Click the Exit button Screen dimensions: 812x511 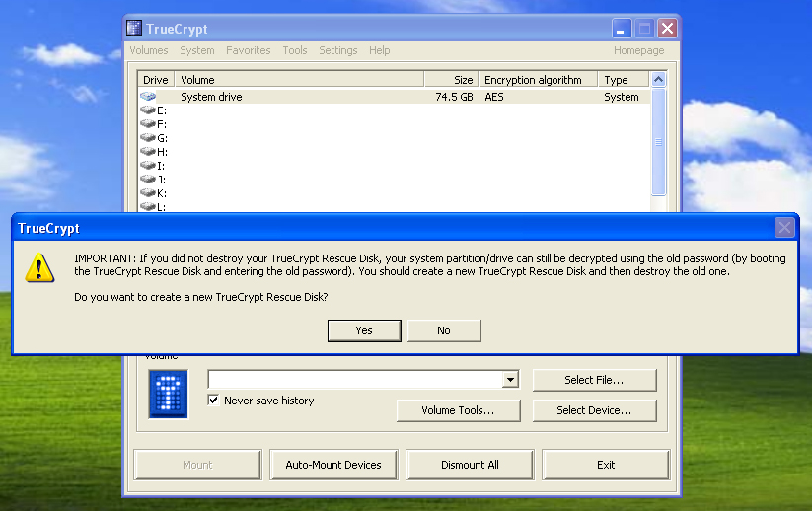606,465
